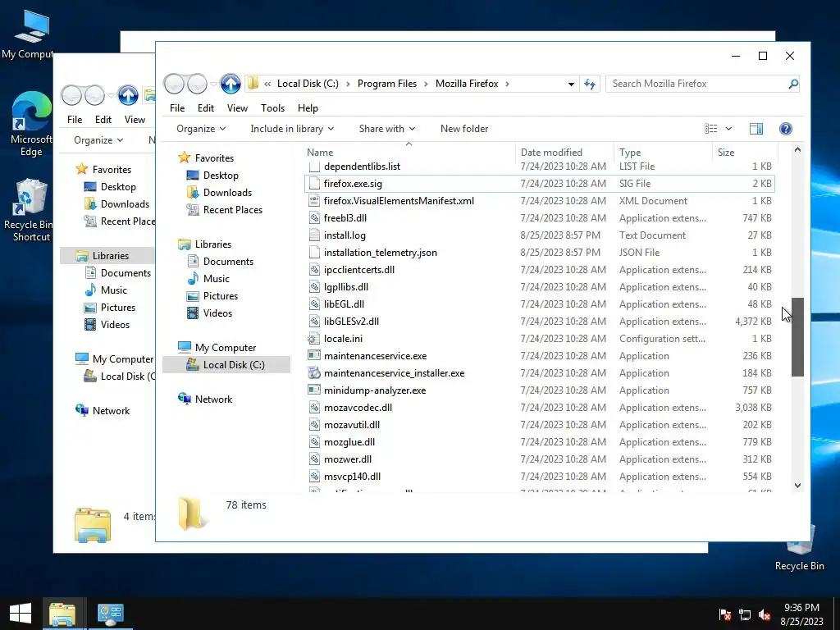Click the Music library icon in front window
The height and width of the screenshot is (630, 840).
pos(193,279)
